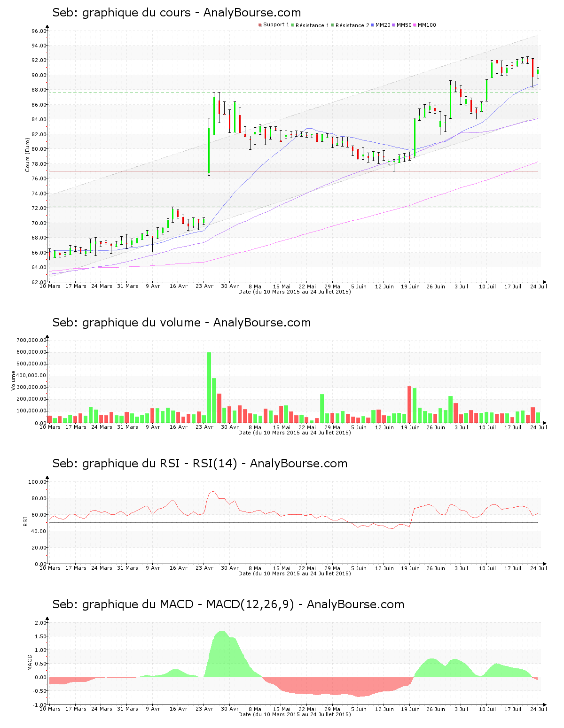
Task: Click the 'graphique du MACD - MACD(12,26,9)' title
Action: coord(228,604)
